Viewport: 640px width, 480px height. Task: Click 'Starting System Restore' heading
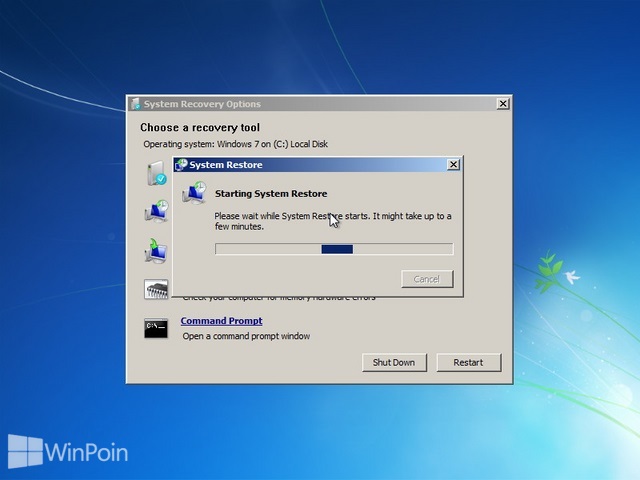pos(271,193)
